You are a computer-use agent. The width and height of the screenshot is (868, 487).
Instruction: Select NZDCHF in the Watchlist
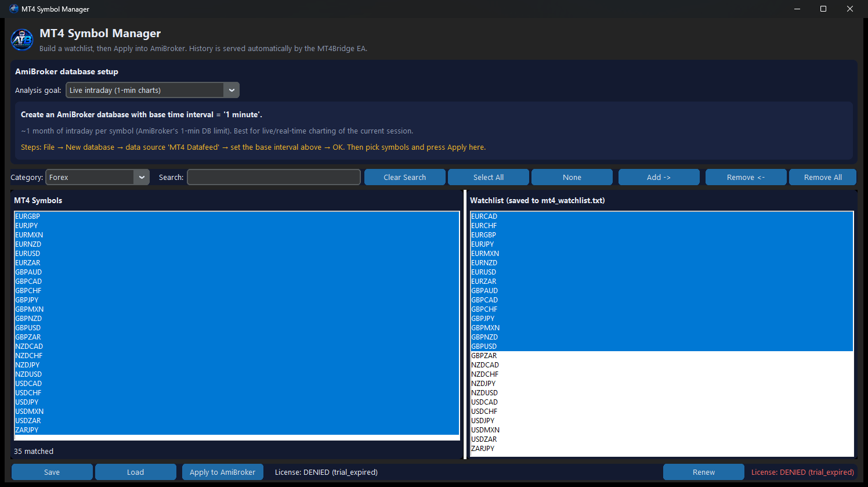[x=662, y=374]
